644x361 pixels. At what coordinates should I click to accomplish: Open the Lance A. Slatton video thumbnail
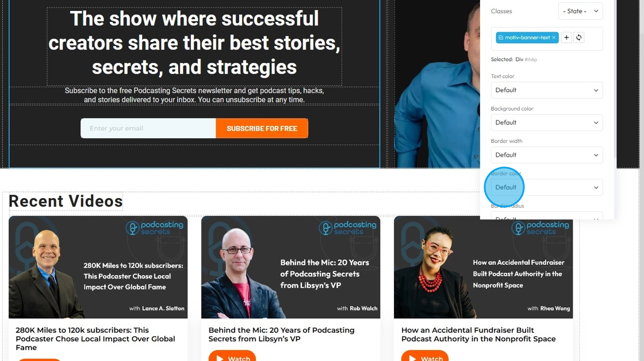point(98,267)
